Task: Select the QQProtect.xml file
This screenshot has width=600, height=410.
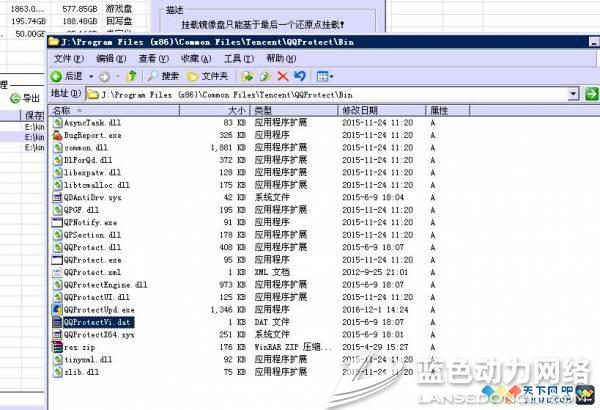Action: [x=91, y=272]
